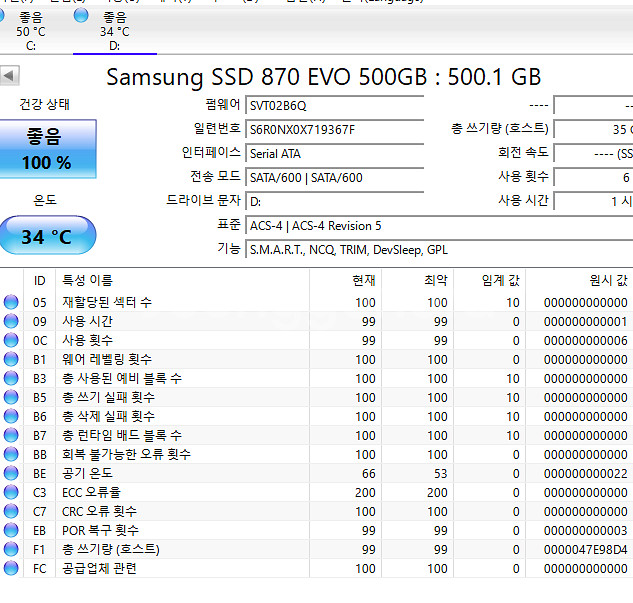Click the standard field ACS-4 | ACS-4 Revision 5
Screen dimensions: 633x603
click(x=439, y=226)
